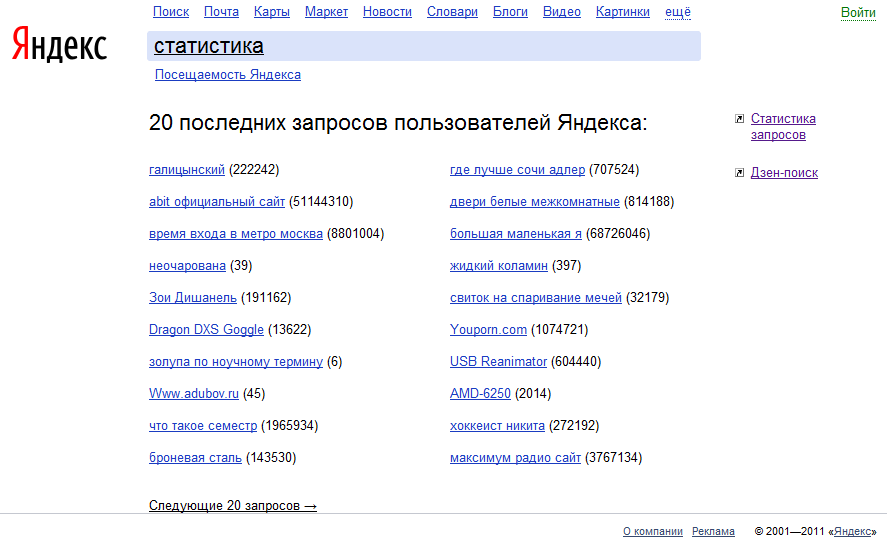Open Видео in the top navigation
The height and width of the screenshot is (550, 887).
click(x=562, y=12)
